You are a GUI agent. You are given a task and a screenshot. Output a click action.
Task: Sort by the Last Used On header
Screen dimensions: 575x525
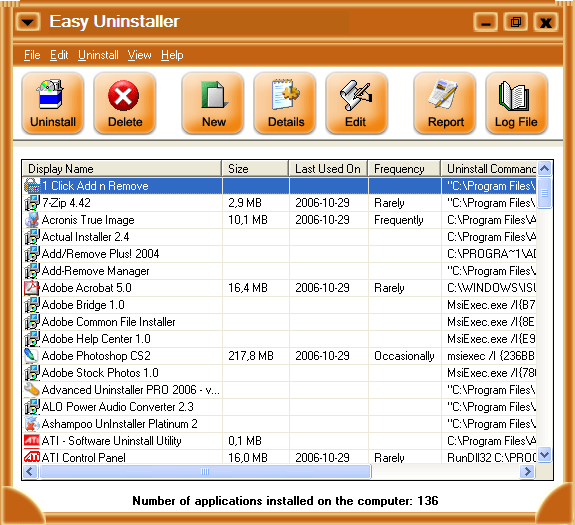(x=328, y=169)
